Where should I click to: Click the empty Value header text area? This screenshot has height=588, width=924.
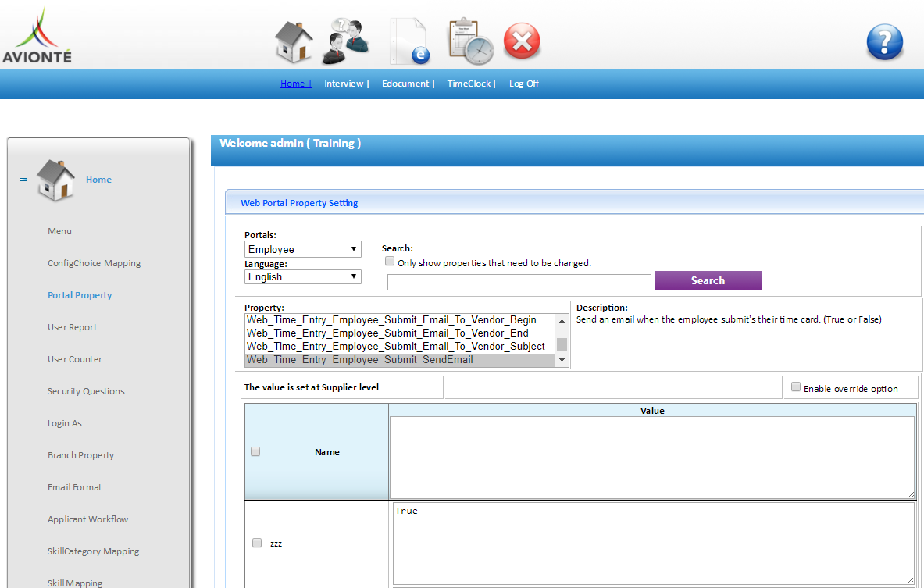pos(651,457)
